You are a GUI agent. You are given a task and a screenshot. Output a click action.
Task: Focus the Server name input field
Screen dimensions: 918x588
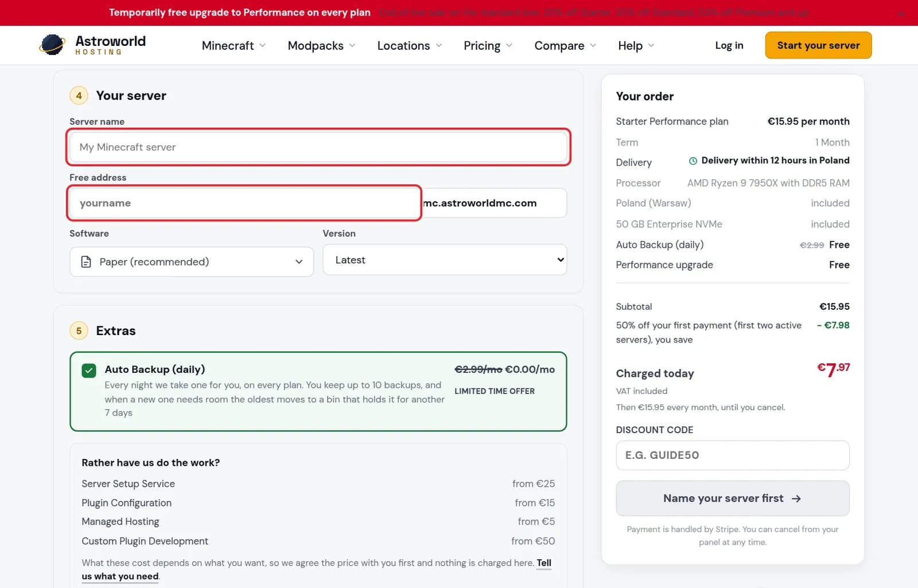point(318,147)
